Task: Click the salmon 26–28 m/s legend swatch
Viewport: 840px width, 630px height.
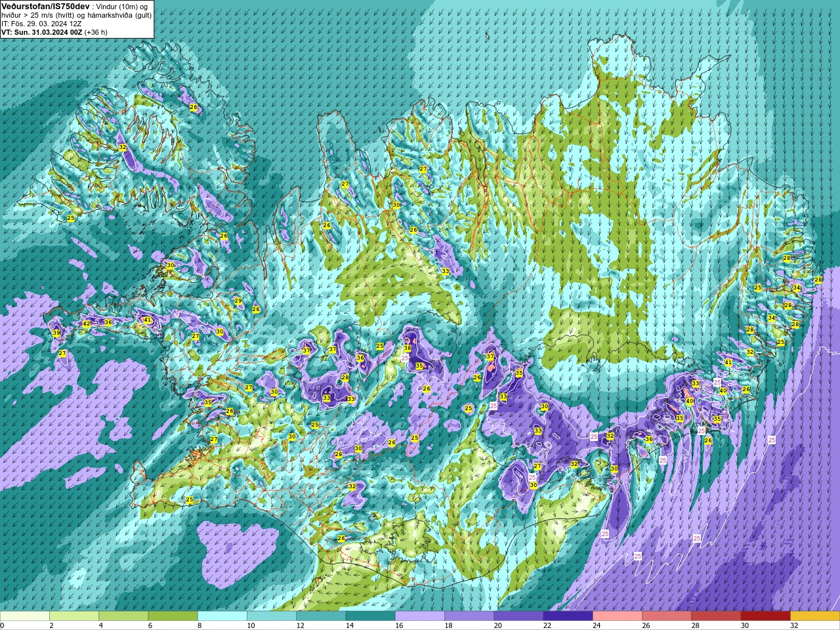Action: tap(667, 616)
